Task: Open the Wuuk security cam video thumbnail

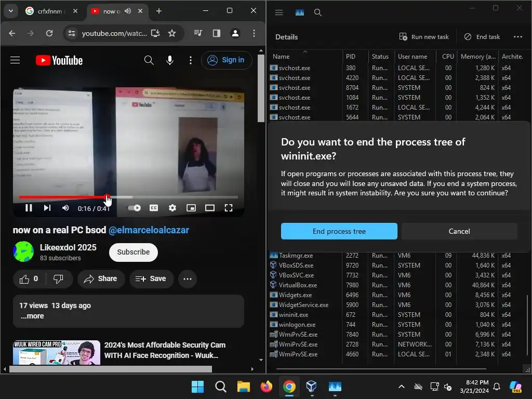Action: click(x=56, y=353)
